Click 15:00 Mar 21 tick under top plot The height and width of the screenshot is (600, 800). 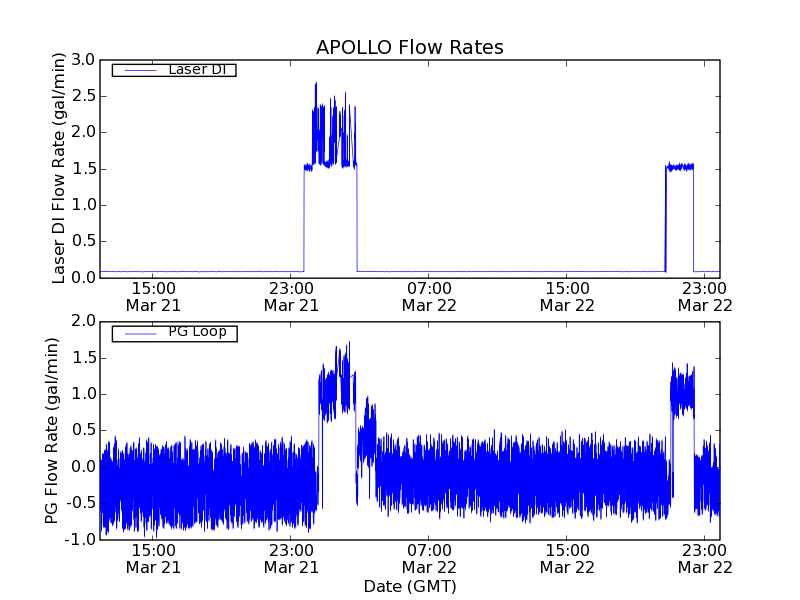[x=152, y=297]
